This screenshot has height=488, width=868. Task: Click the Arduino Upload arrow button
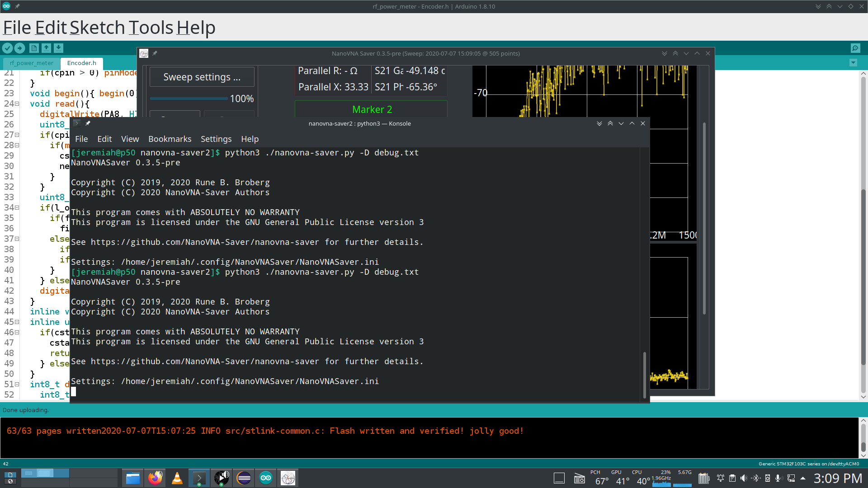tap(19, 48)
